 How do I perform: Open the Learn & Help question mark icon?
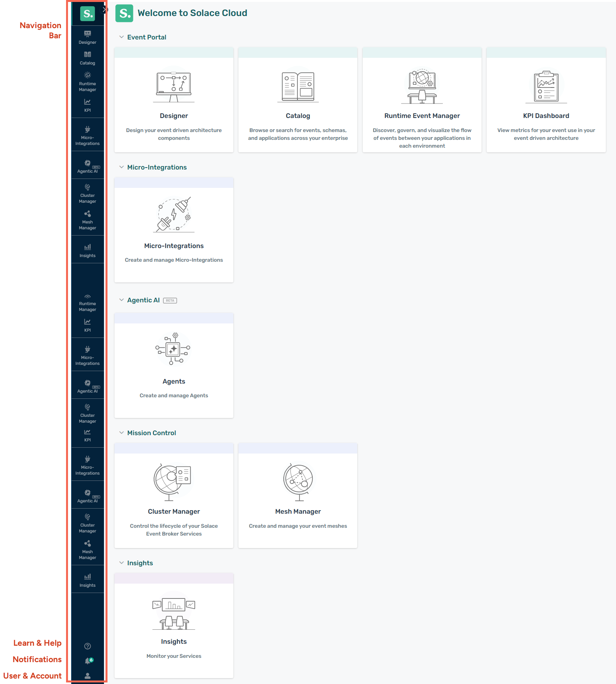coord(88,646)
